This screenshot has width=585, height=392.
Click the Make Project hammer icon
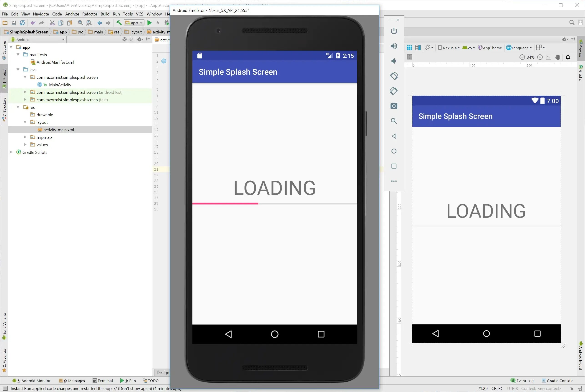119,23
